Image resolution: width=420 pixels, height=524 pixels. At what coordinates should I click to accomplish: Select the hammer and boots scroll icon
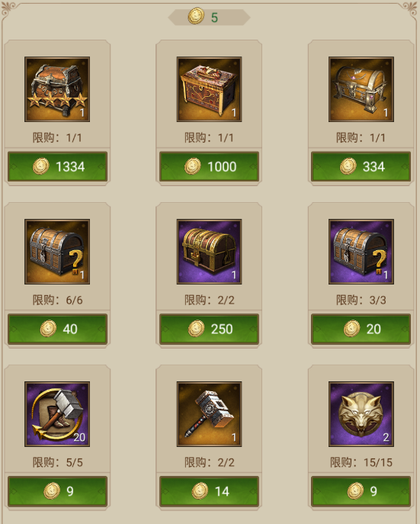point(57,414)
